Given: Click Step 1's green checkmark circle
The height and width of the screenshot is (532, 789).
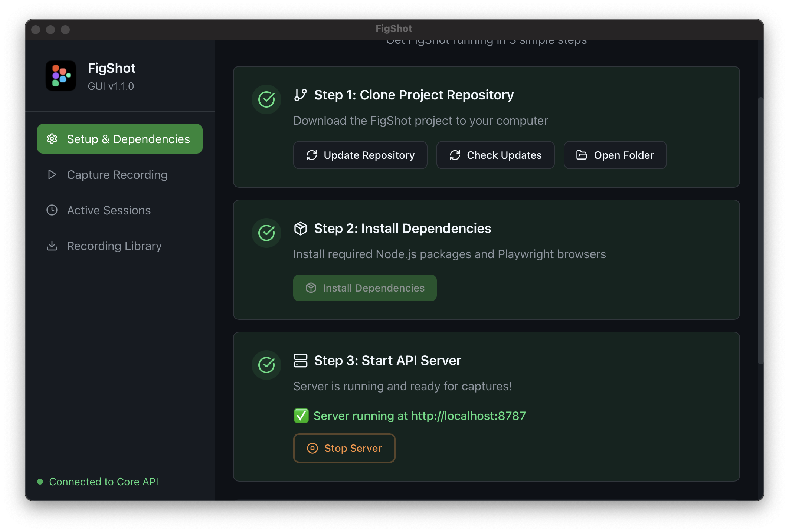Looking at the screenshot, I should pos(266,99).
